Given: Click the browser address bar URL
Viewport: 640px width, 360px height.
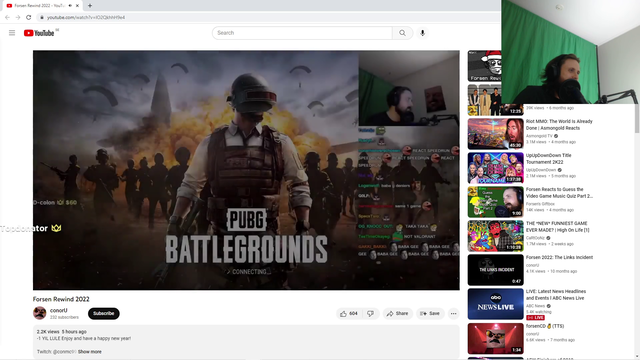Looking at the screenshot, I should pyautogui.click(x=86, y=17).
